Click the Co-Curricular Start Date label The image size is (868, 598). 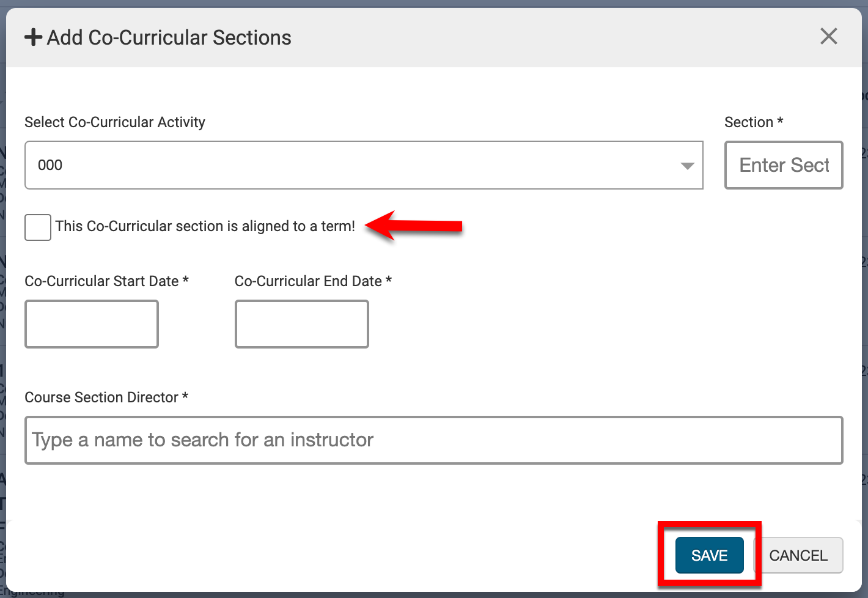106,281
